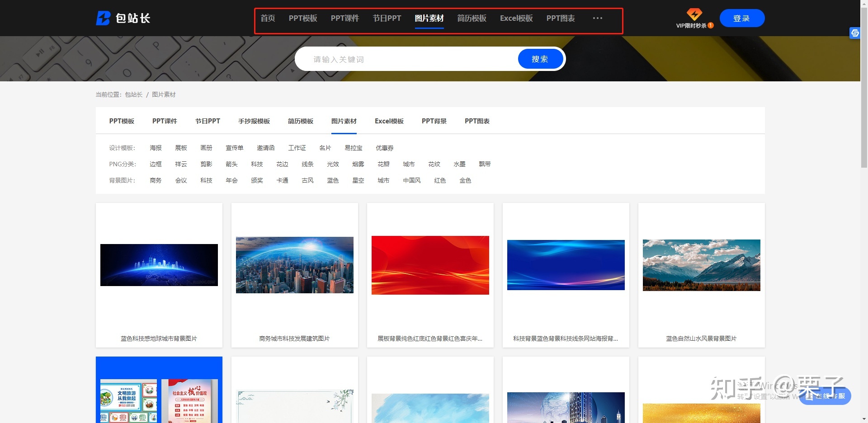The height and width of the screenshot is (423, 868).
Task: Switch to PPT模板 category tab
Action: (x=122, y=121)
